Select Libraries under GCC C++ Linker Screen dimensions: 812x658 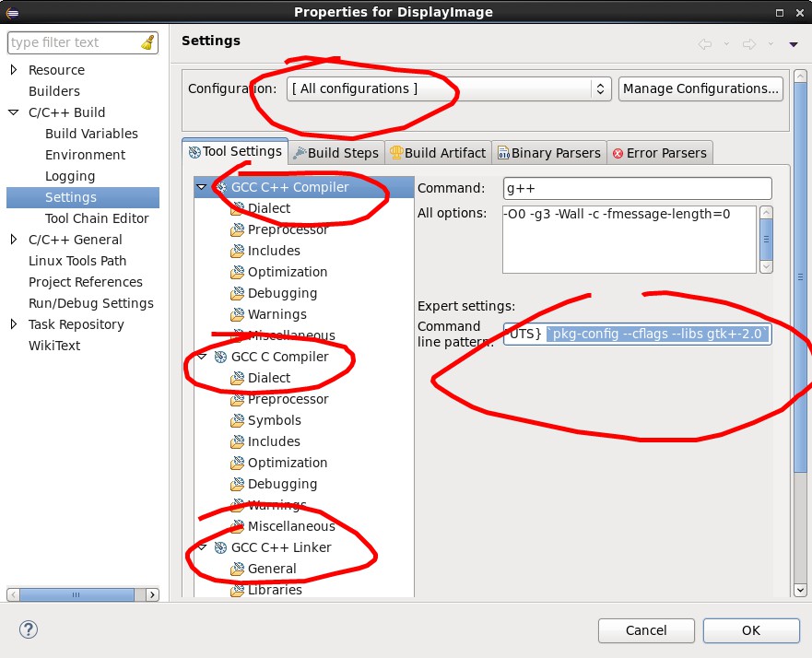(274, 590)
